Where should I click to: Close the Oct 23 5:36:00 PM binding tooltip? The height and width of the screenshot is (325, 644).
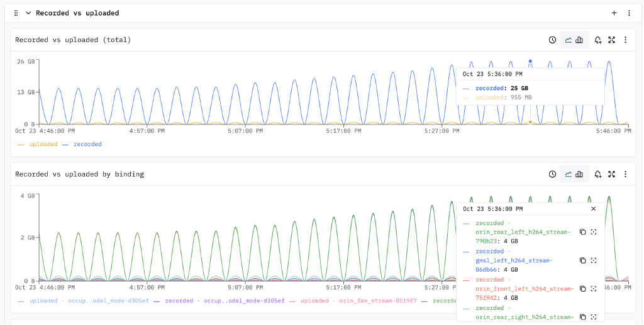[x=593, y=209]
